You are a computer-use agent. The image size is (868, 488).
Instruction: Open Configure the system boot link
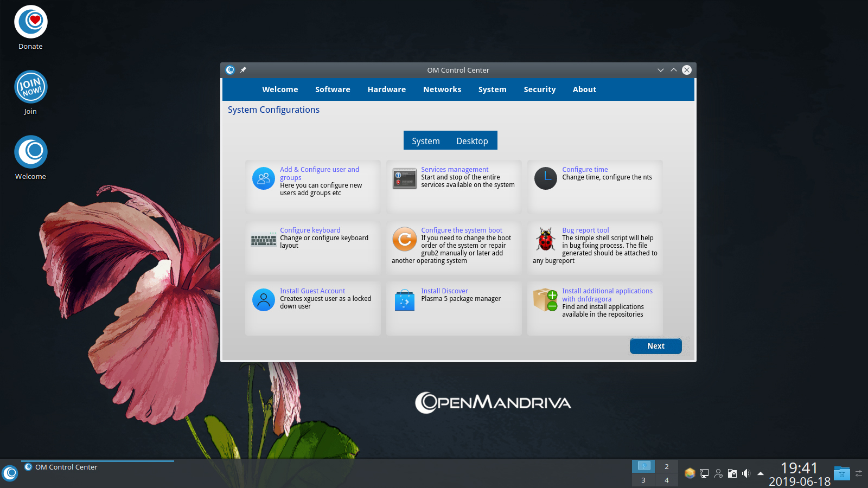tap(462, 230)
